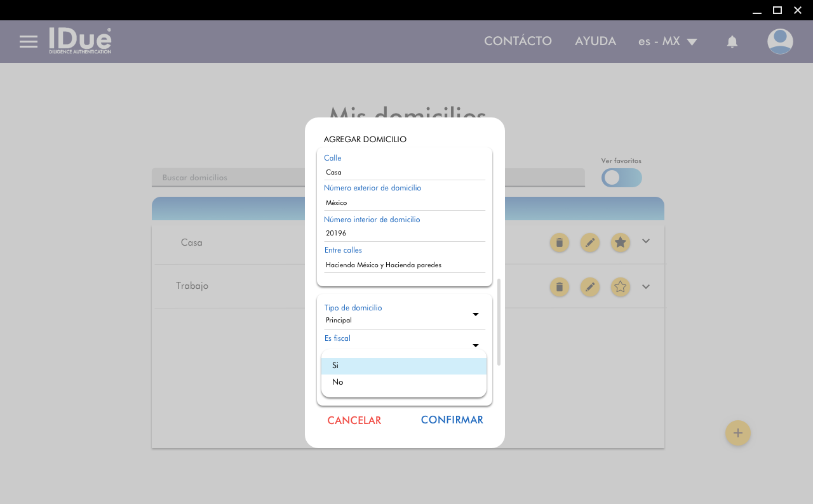Open the user profile avatar

tap(779, 42)
